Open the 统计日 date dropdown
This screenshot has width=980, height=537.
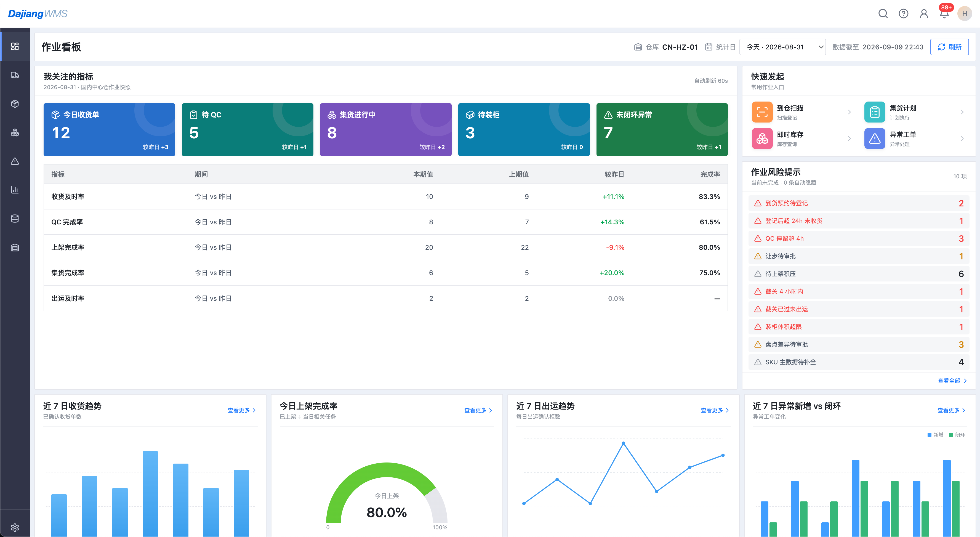(782, 47)
